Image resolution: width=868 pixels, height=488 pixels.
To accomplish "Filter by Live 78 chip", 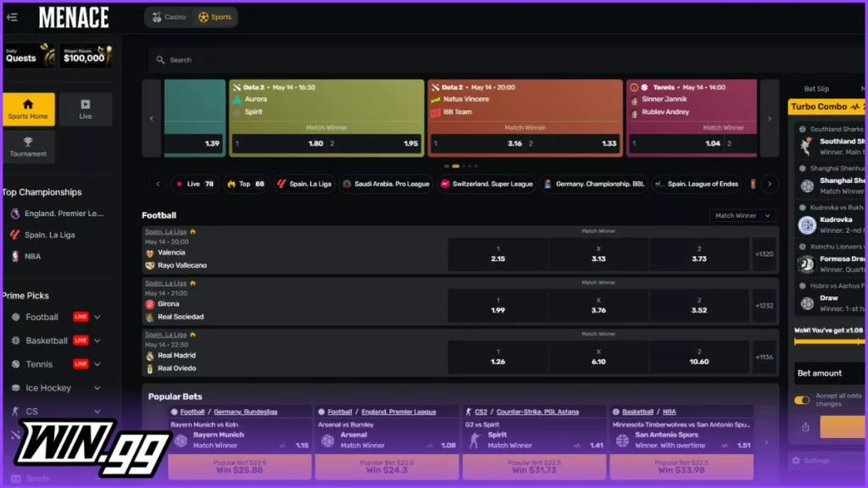I will [194, 184].
